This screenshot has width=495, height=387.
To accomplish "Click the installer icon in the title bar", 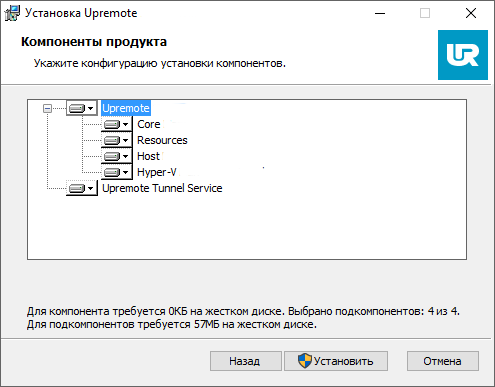I will tap(12, 13).
